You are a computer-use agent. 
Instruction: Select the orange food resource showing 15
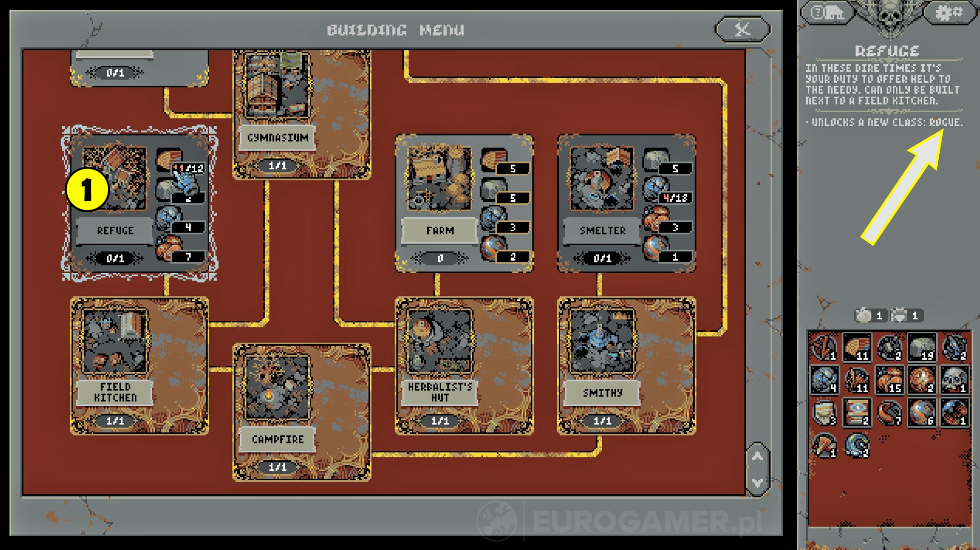[x=889, y=380]
